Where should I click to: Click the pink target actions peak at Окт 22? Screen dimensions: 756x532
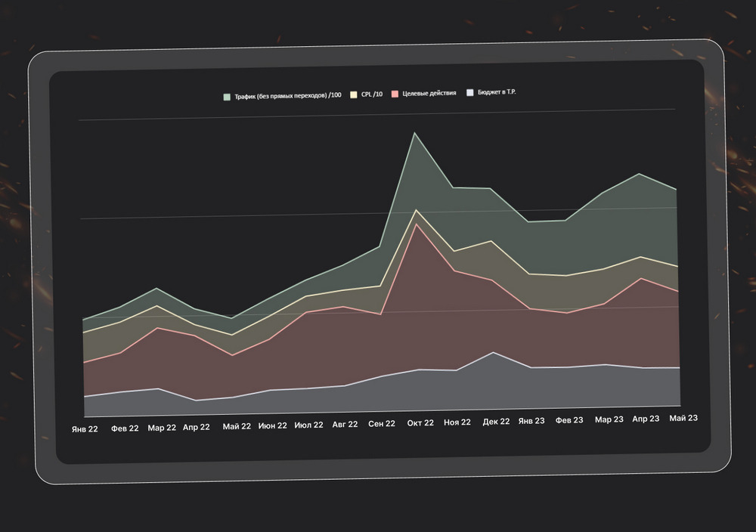click(416, 224)
